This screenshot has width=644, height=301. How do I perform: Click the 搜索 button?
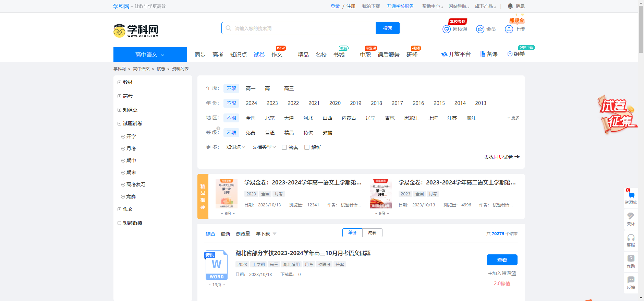pos(388,28)
